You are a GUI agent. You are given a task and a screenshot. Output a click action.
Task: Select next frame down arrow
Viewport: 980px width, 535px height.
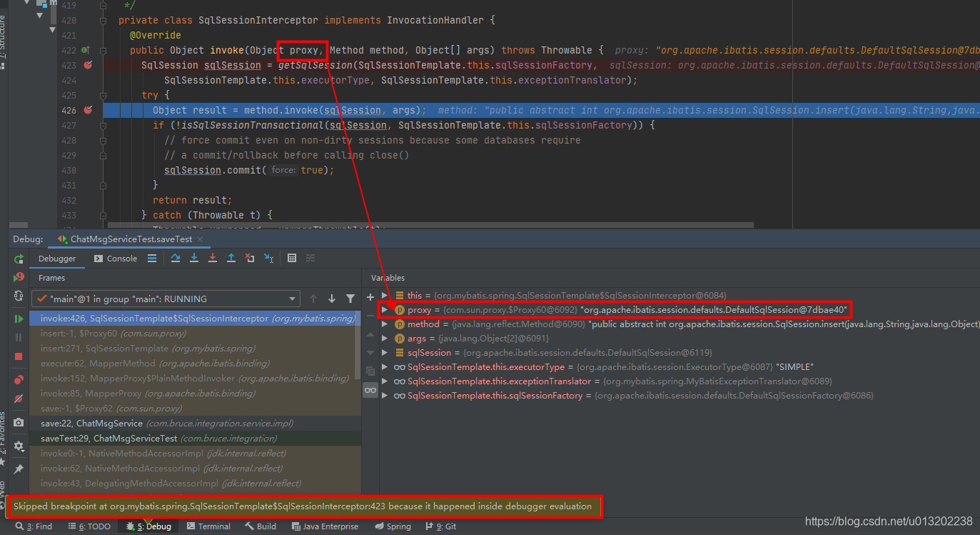[x=332, y=299]
